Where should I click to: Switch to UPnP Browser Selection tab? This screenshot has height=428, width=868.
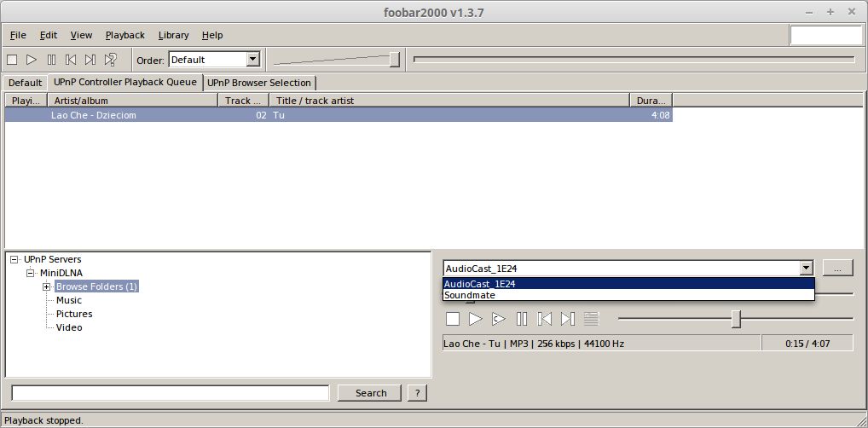pyautogui.click(x=259, y=83)
